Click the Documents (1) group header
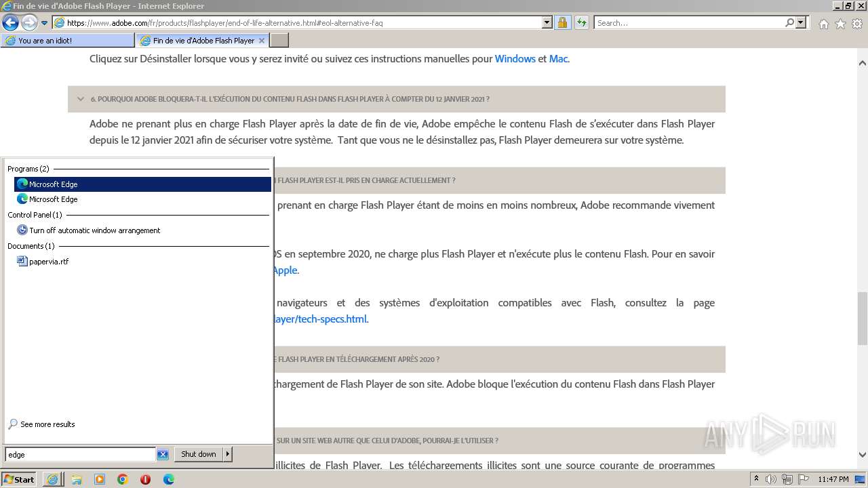 (31, 246)
